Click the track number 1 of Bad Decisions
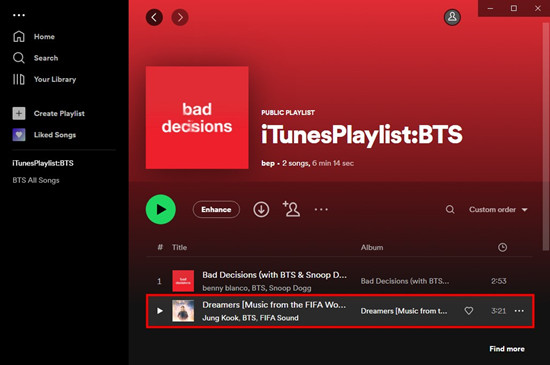The width and height of the screenshot is (550, 365). (x=159, y=281)
